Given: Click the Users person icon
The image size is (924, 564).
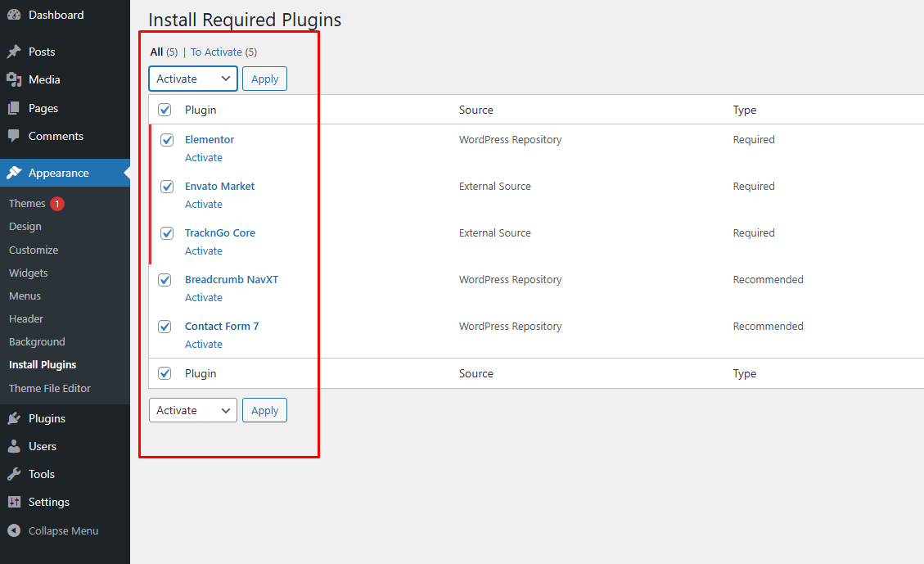Looking at the screenshot, I should pos(14,446).
